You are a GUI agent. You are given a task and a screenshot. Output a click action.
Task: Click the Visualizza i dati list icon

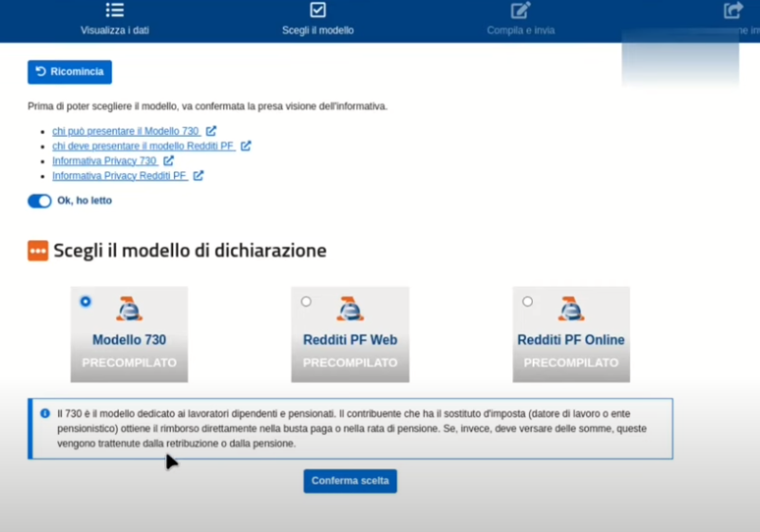click(114, 10)
